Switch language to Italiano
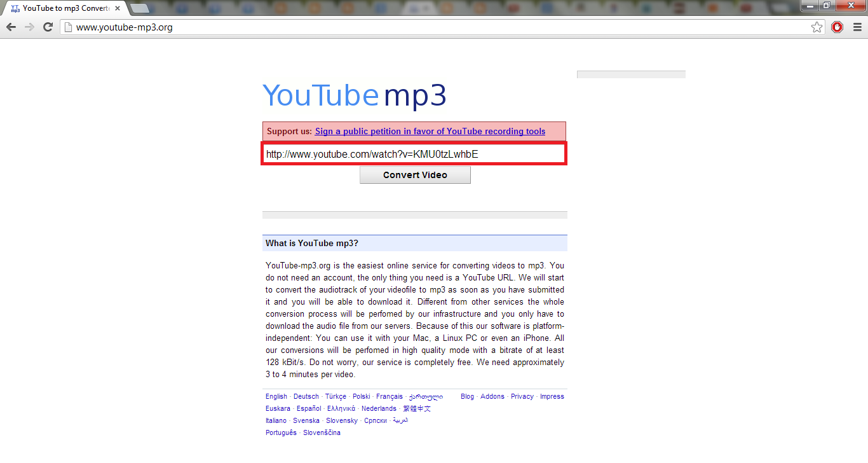The width and height of the screenshot is (868, 463). click(x=276, y=421)
